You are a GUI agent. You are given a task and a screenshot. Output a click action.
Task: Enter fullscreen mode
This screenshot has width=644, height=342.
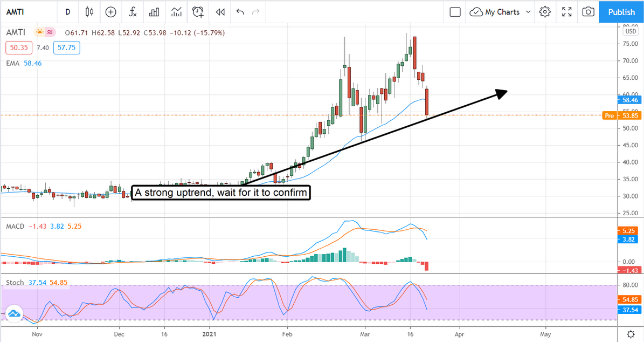click(567, 12)
